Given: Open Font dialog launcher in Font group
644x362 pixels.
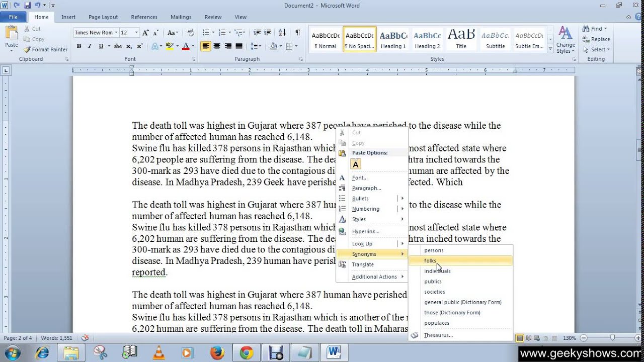Looking at the screenshot, I should coord(194,59).
